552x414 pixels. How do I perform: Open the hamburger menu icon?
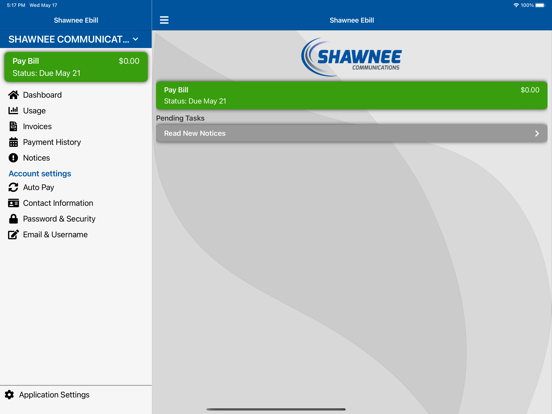[164, 20]
